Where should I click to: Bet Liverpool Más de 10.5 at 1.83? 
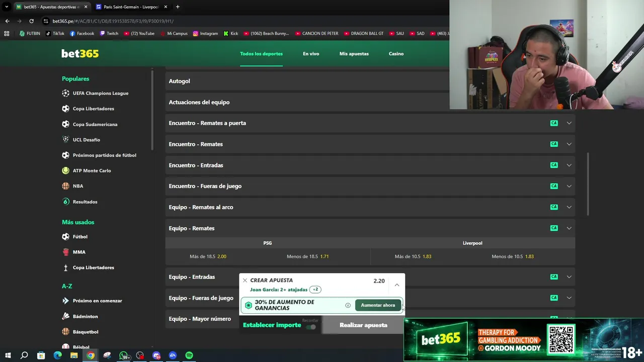tap(413, 256)
